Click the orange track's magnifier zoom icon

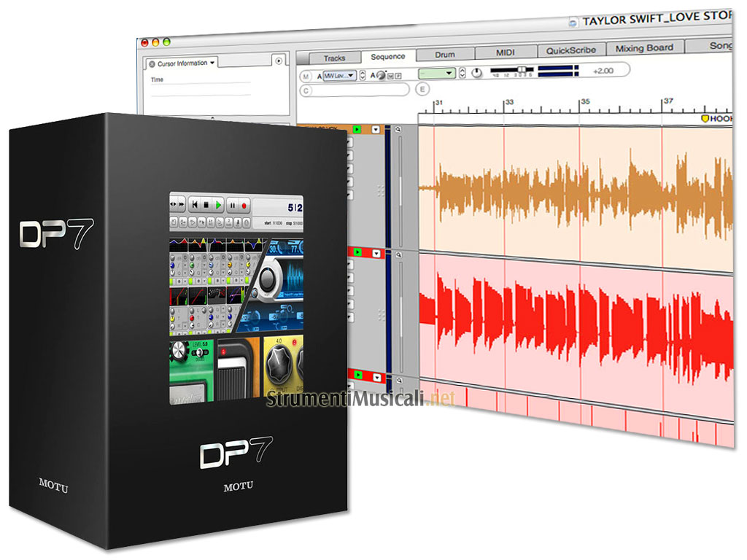click(x=398, y=130)
